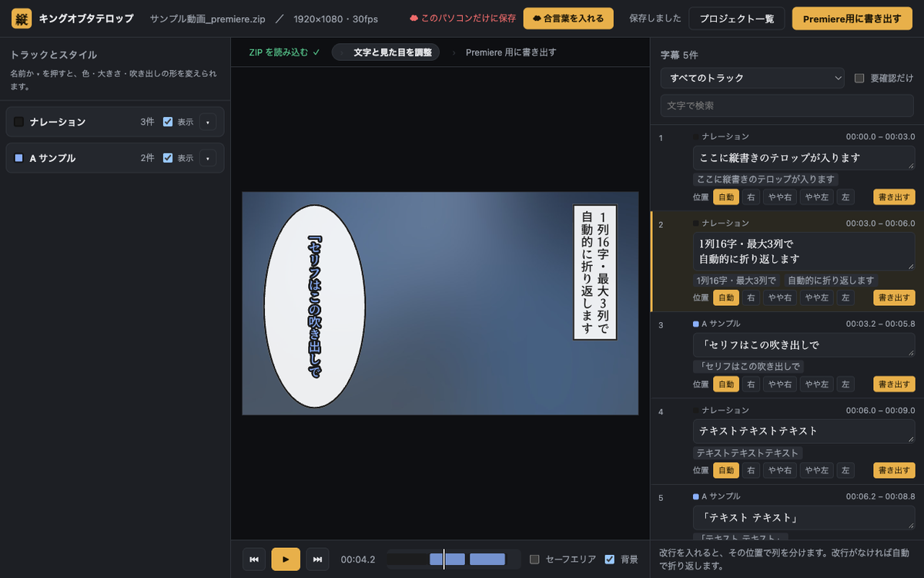924x578 pixels.
Task: Expand the A サンプル track style options
Action: pyautogui.click(x=208, y=158)
